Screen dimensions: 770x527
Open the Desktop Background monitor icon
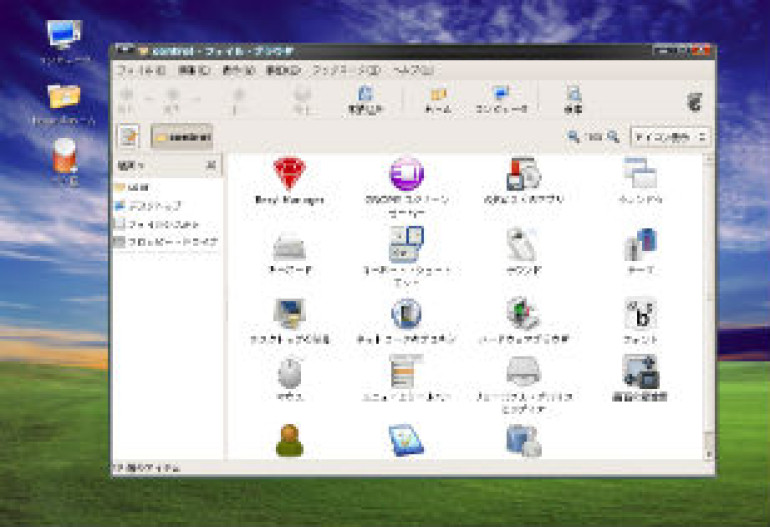click(289, 313)
